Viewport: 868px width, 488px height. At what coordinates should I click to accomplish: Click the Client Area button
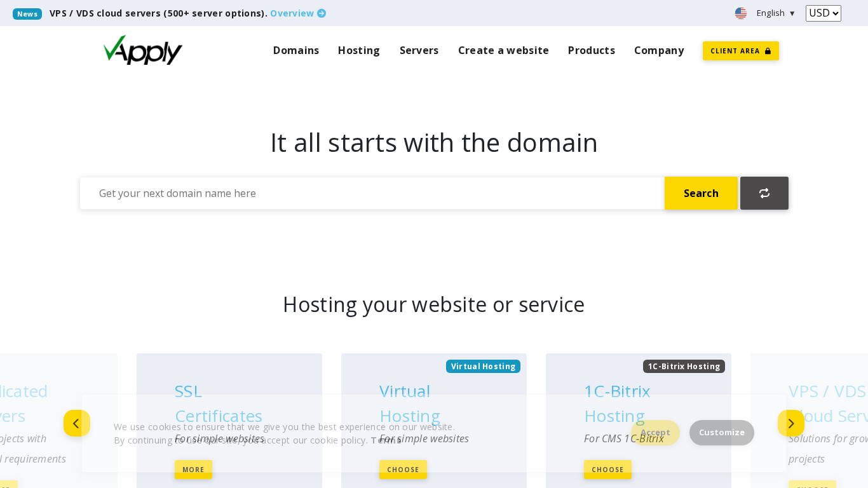coord(741,51)
